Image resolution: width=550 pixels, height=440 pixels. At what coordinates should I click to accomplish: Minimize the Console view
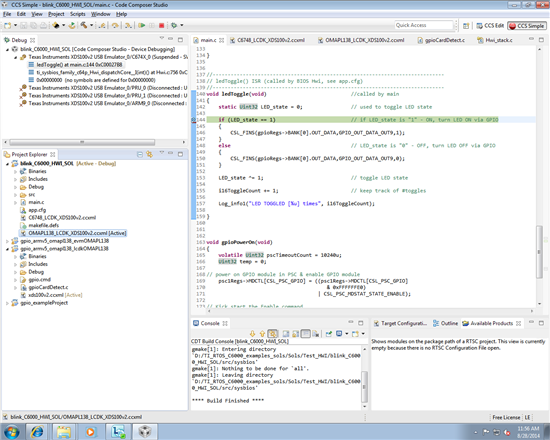click(x=351, y=322)
